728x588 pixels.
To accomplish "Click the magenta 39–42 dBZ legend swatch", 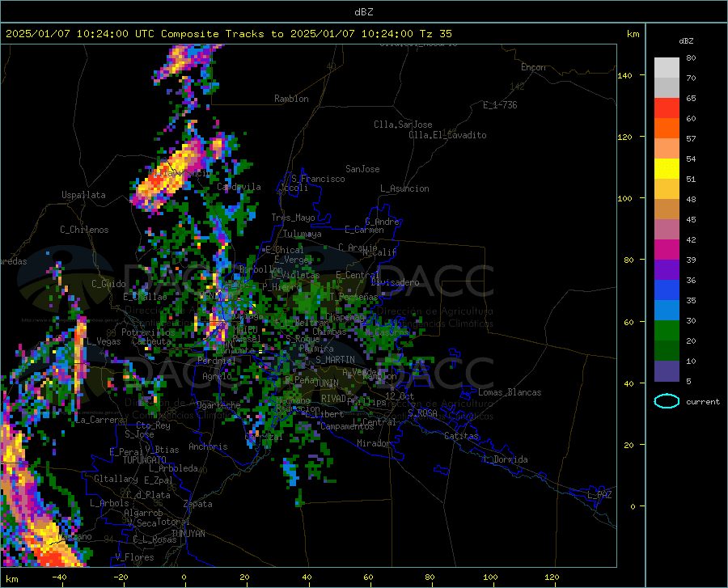I will click(667, 250).
